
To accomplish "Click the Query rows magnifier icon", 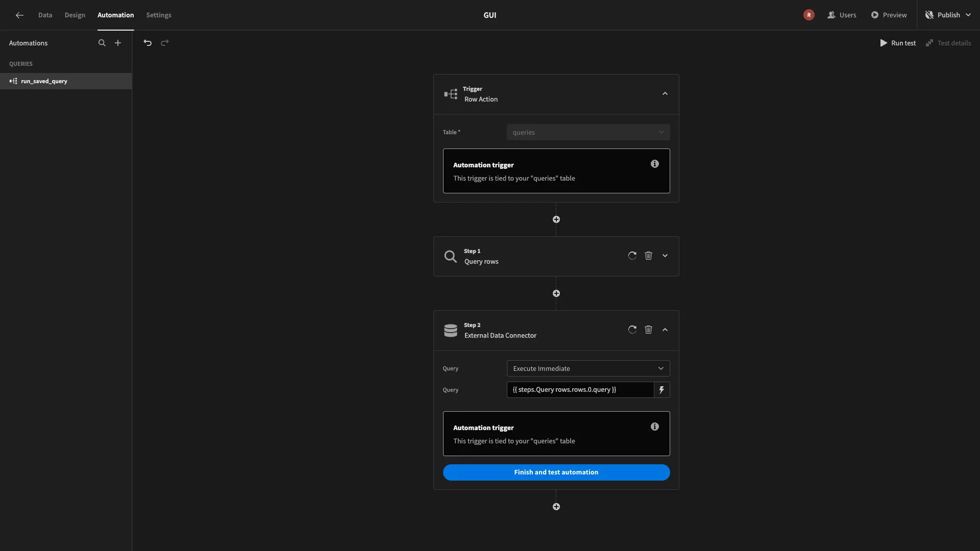I will click(450, 256).
